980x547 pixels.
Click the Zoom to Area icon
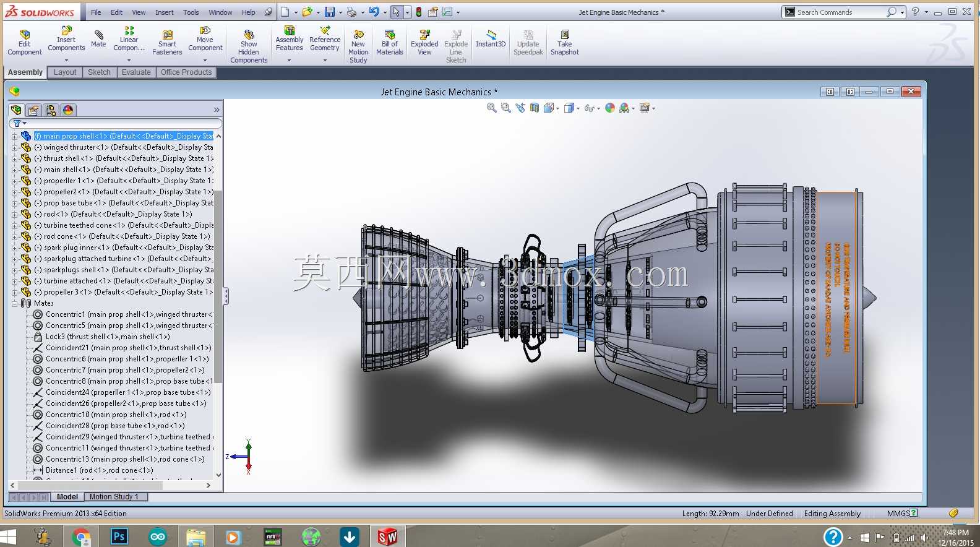(x=506, y=108)
